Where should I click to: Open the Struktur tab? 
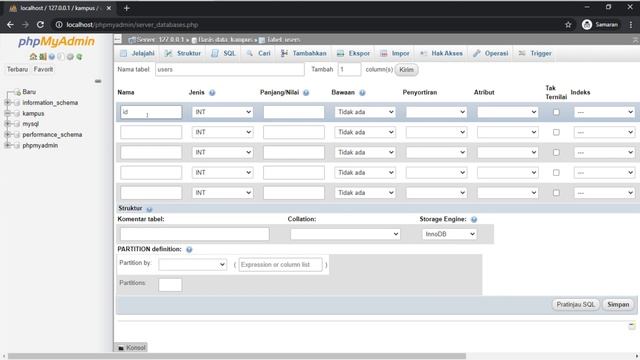pos(183,53)
